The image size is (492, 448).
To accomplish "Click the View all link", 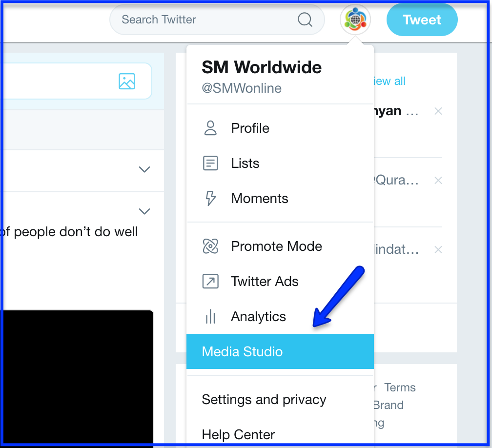I will point(389,81).
